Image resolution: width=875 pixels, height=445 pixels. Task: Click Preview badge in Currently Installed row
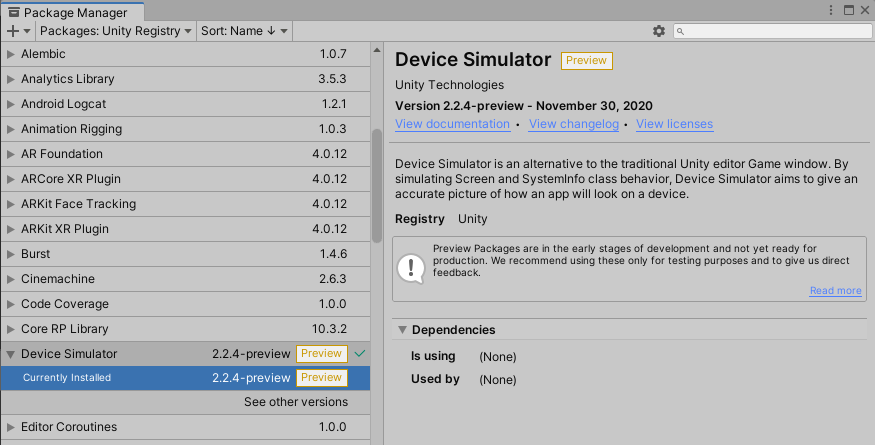point(321,378)
